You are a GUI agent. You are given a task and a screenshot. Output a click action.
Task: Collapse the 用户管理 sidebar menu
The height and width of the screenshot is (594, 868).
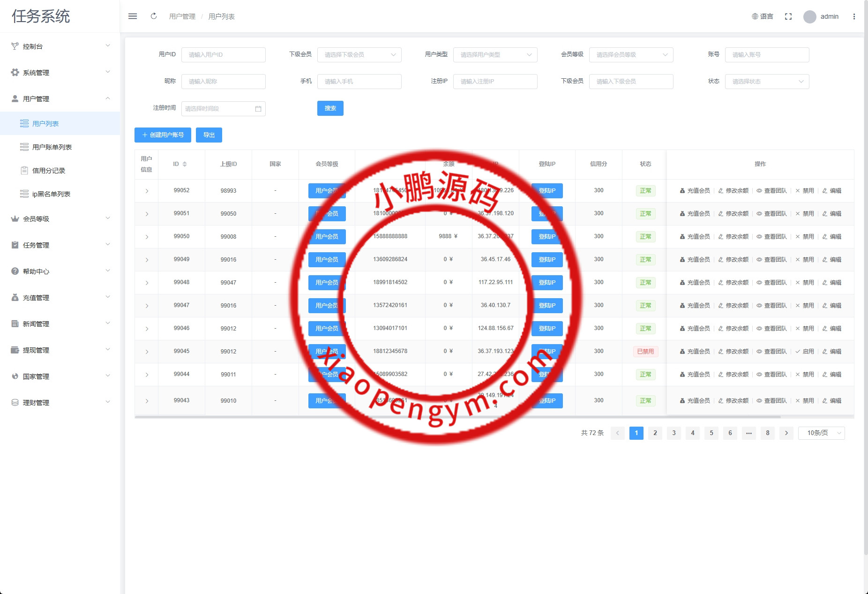(x=60, y=98)
